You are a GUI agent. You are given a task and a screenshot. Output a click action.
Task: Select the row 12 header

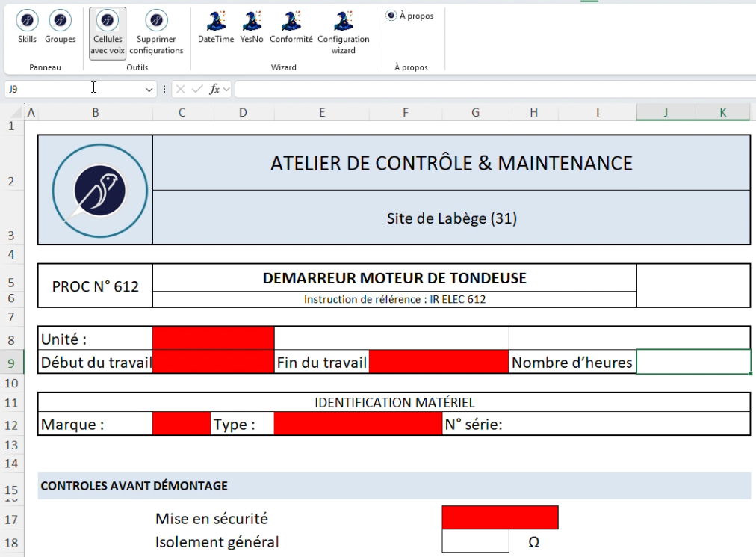tap(11, 425)
